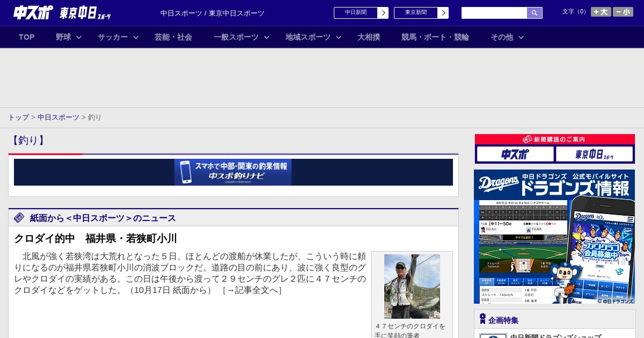The image size is (644, 338).
Task: Open the 東京新聞 link button
Action: (x=416, y=13)
